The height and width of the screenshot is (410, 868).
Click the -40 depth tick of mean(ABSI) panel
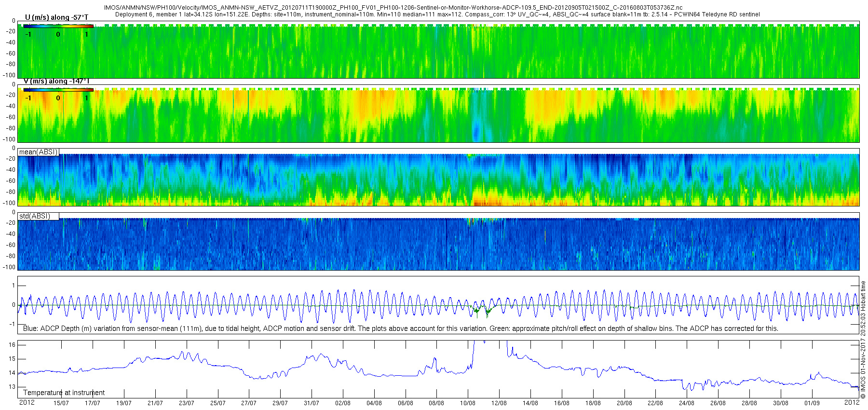[11, 170]
